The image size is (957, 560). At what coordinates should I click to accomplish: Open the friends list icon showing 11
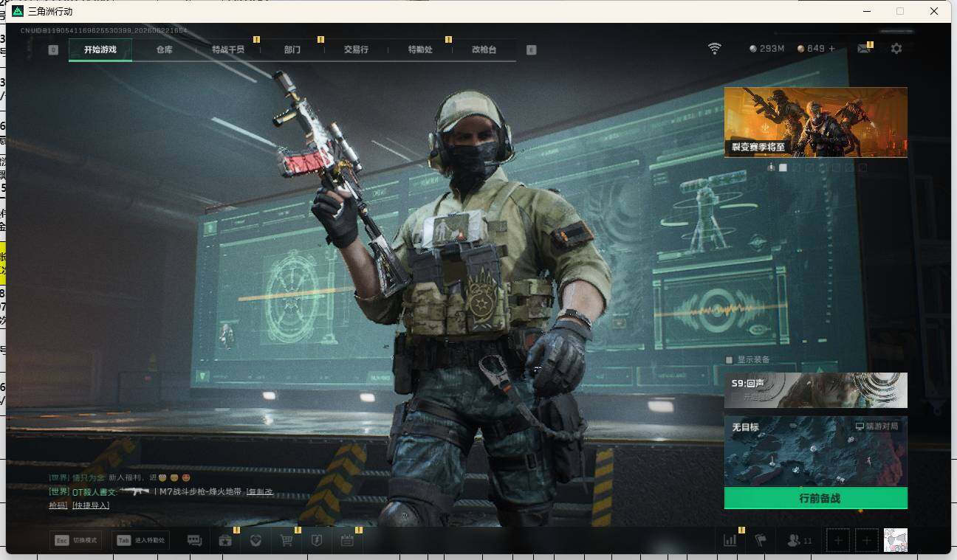click(x=800, y=541)
